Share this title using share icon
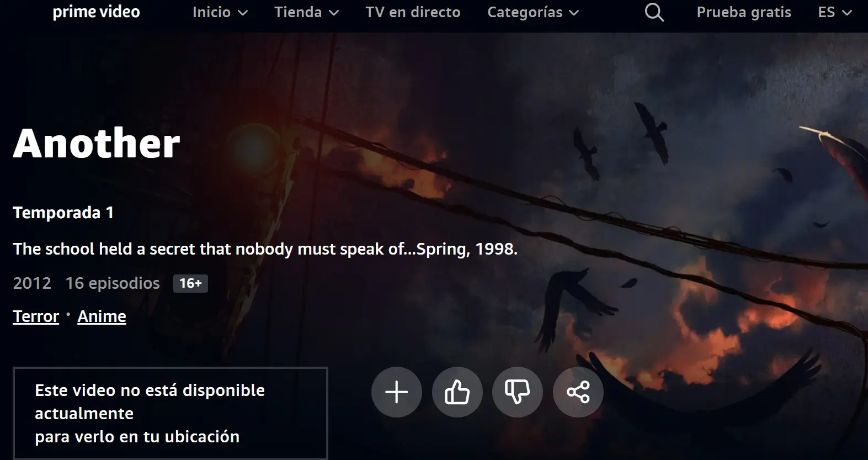 [x=578, y=392]
